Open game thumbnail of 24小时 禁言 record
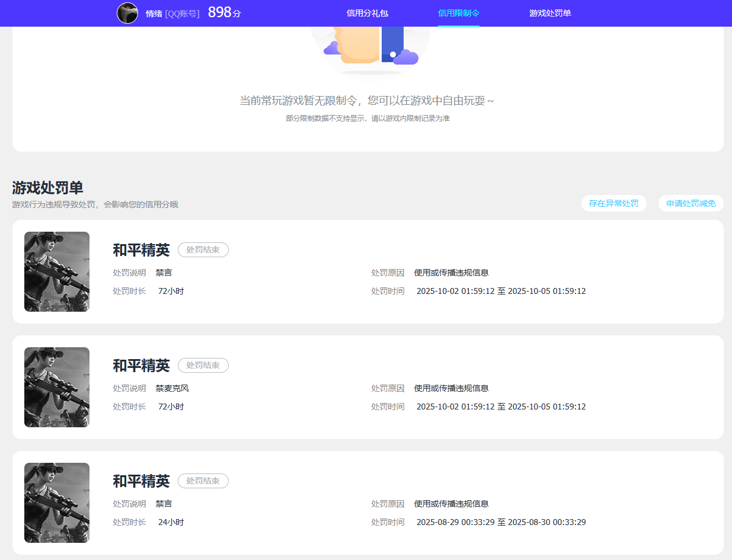 (57, 503)
